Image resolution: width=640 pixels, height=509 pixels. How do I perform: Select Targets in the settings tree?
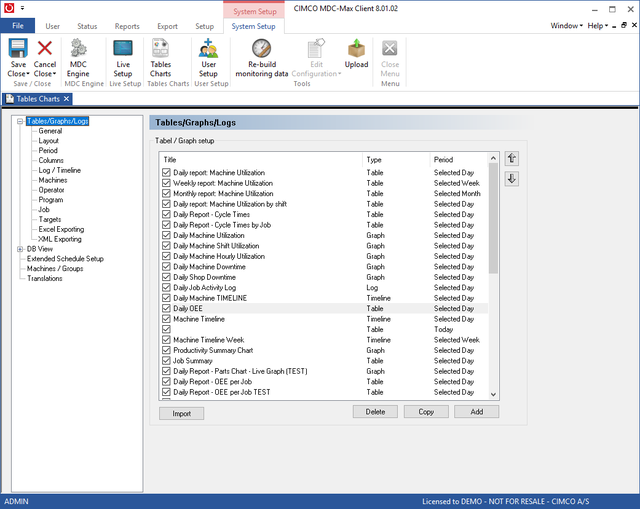click(x=50, y=220)
